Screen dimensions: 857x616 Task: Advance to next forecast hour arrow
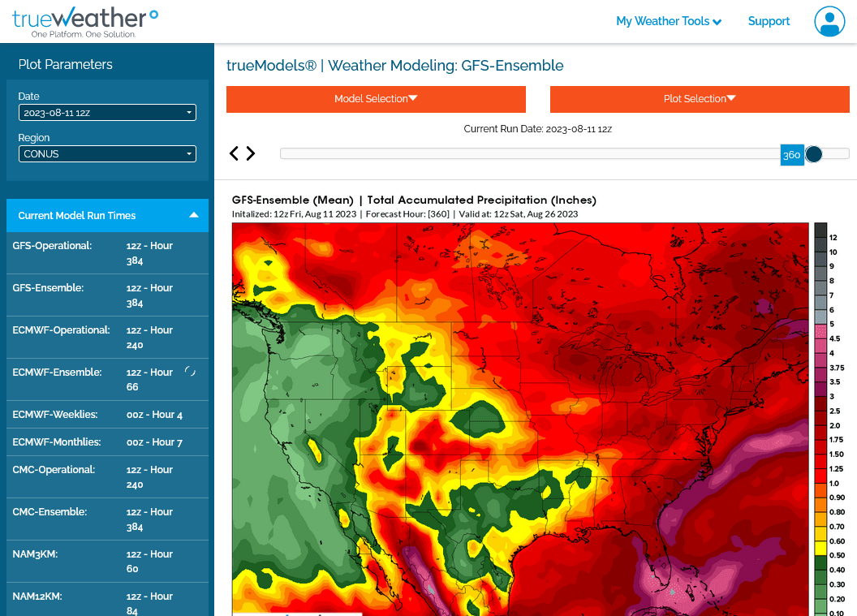(x=250, y=153)
